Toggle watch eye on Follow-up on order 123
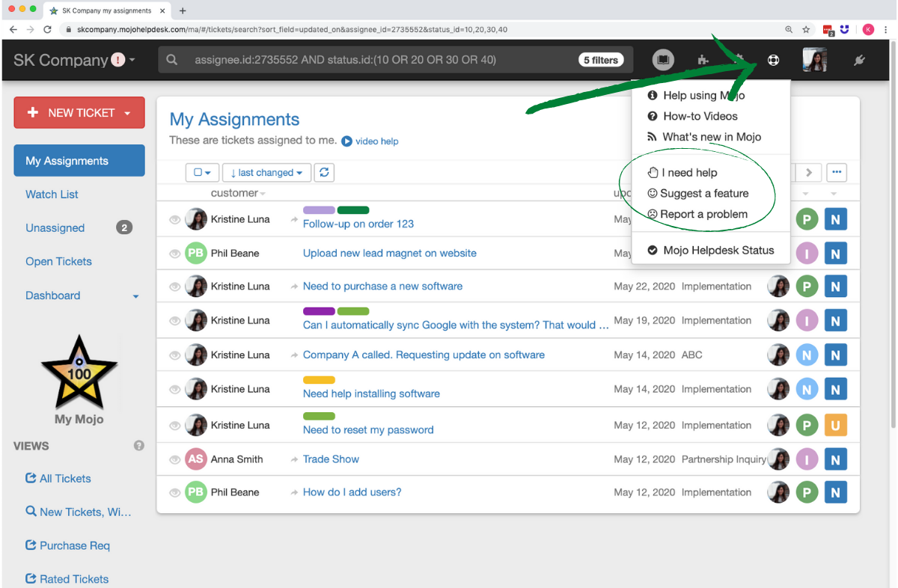This screenshot has width=898, height=588. click(x=174, y=220)
